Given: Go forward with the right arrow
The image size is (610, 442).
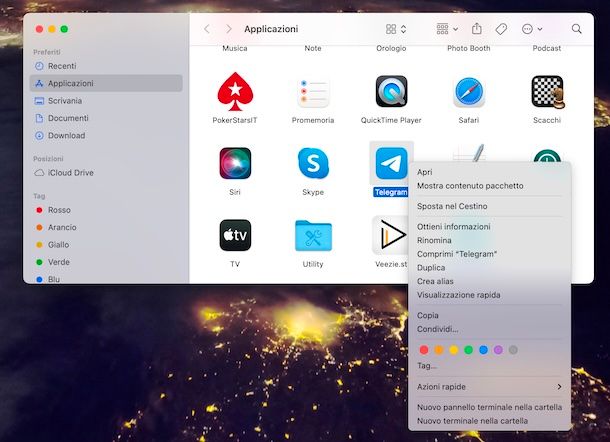Looking at the screenshot, I should (x=229, y=29).
